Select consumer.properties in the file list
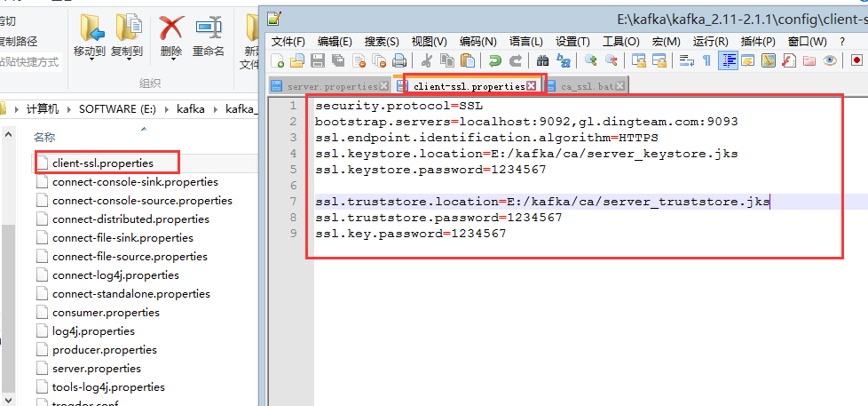868x406 pixels. 106,313
